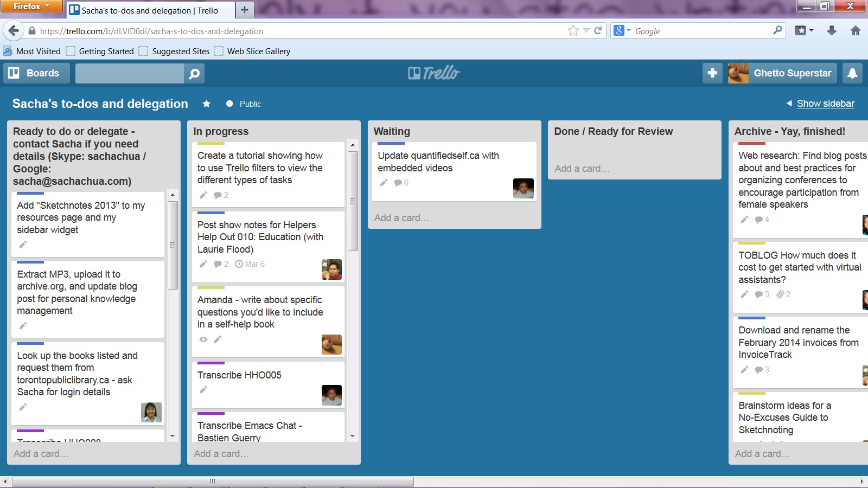Screen dimensions: 868x488
Task: Click the Firefox URL address field
Action: [301, 31]
